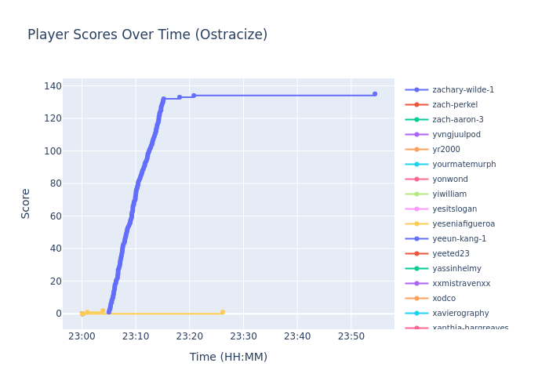Click the blue data point near 23:21
This screenshot has height=392, width=549.
point(194,96)
